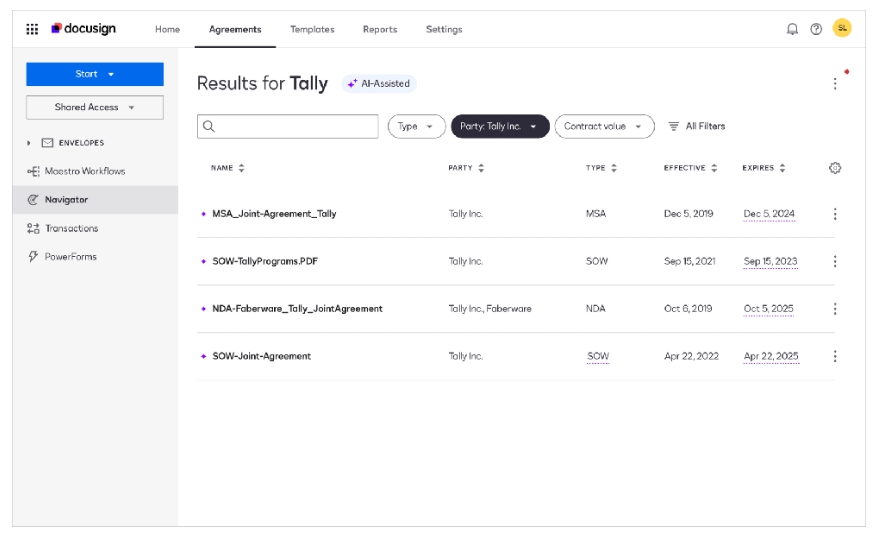The width and height of the screenshot is (881, 535).
Task: Click the notifications bell icon
Action: tap(793, 29)
